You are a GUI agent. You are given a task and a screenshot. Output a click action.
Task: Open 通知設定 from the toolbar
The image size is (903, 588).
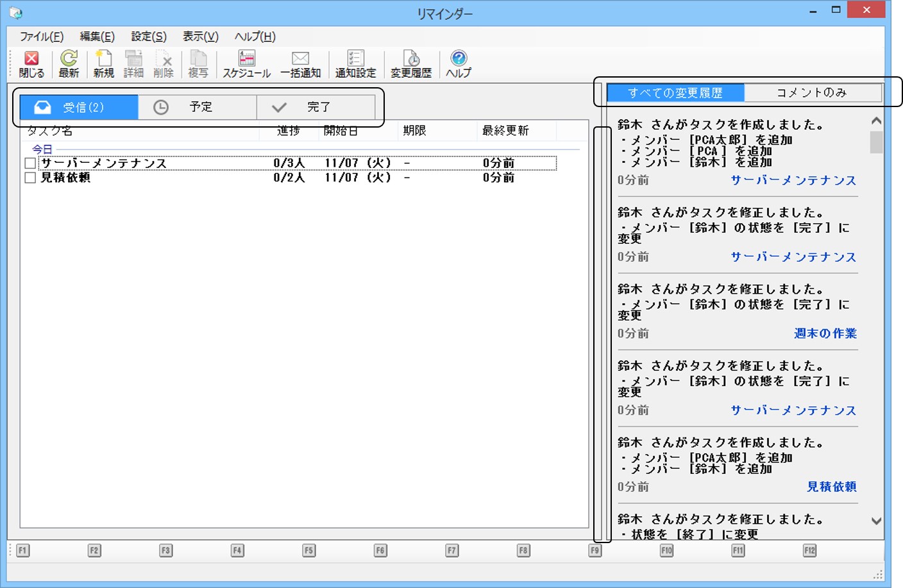click(x=355, y=59)
